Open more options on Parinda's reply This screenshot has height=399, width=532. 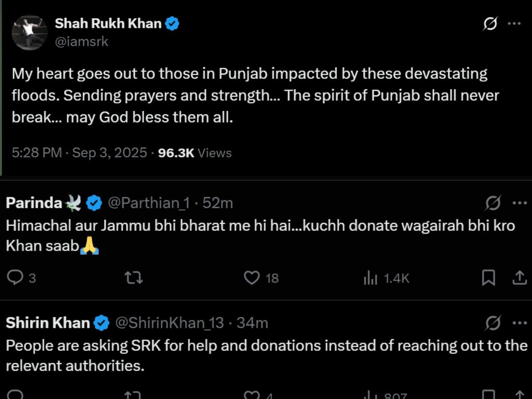point(519,203)
